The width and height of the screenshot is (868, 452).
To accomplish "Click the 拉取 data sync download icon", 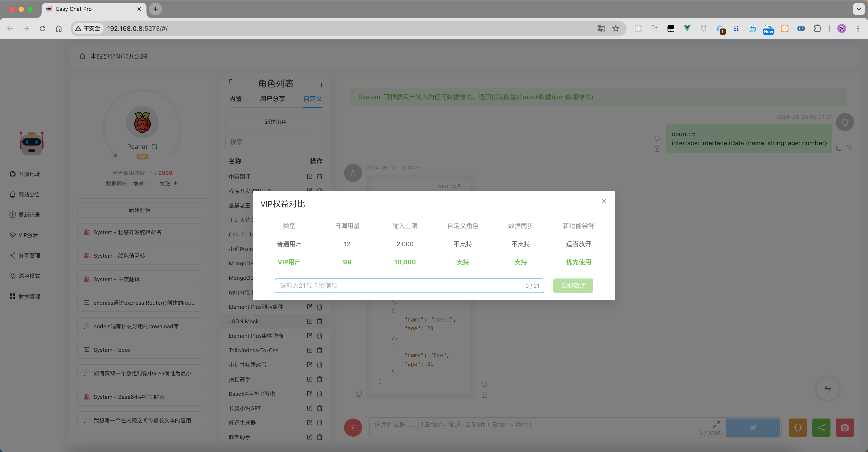I will 176,184.
